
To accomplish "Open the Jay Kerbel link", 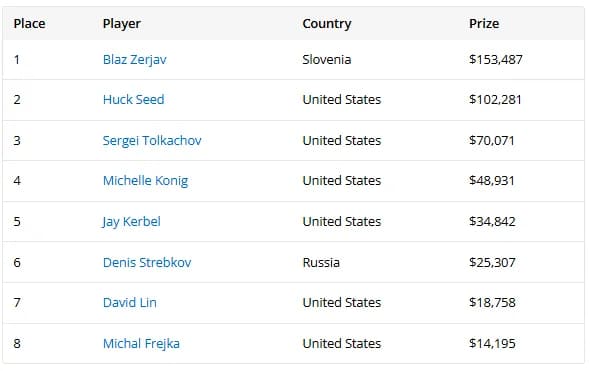I will (131, 222).
